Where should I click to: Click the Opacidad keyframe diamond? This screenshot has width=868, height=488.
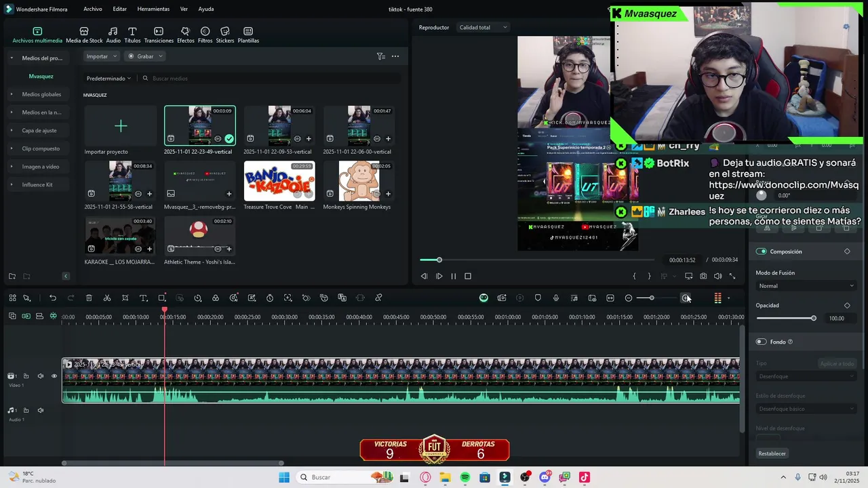click(847, 306)
